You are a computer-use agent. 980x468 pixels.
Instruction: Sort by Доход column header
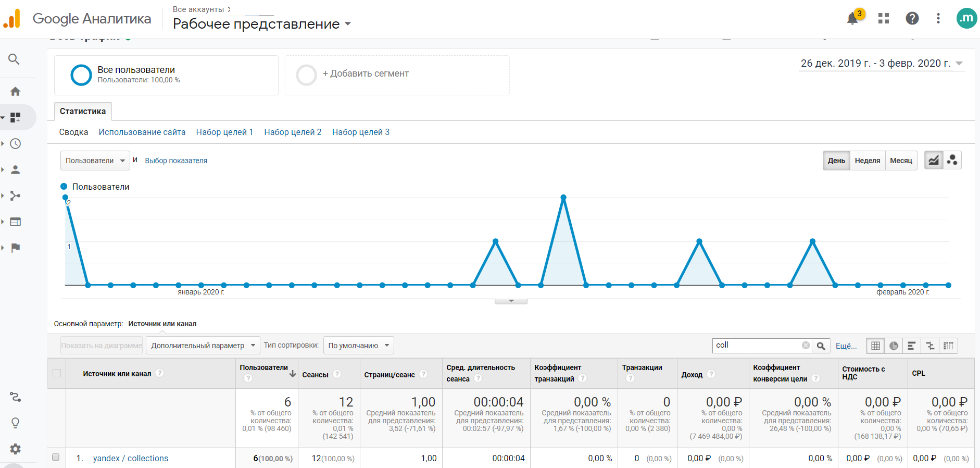692,375
